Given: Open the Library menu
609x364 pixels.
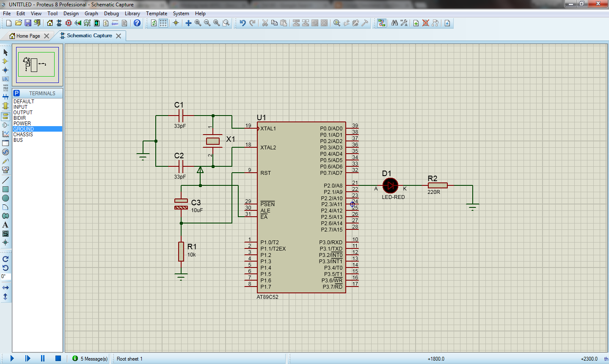Looking at the screenshot, I should [x=132, y=14].
